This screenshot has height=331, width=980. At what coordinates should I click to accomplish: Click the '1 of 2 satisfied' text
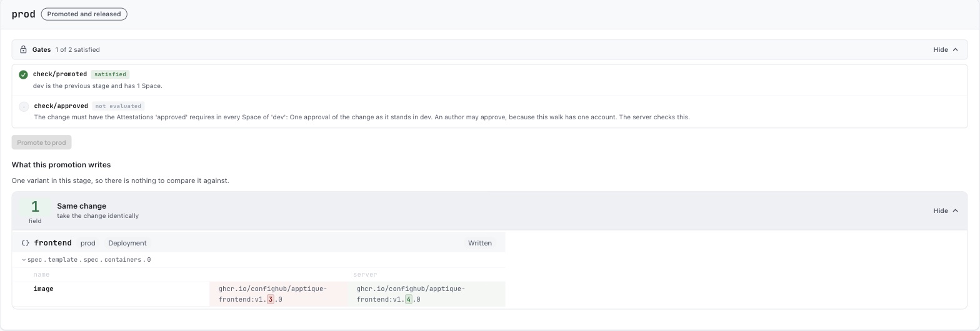tap(77, 50)
